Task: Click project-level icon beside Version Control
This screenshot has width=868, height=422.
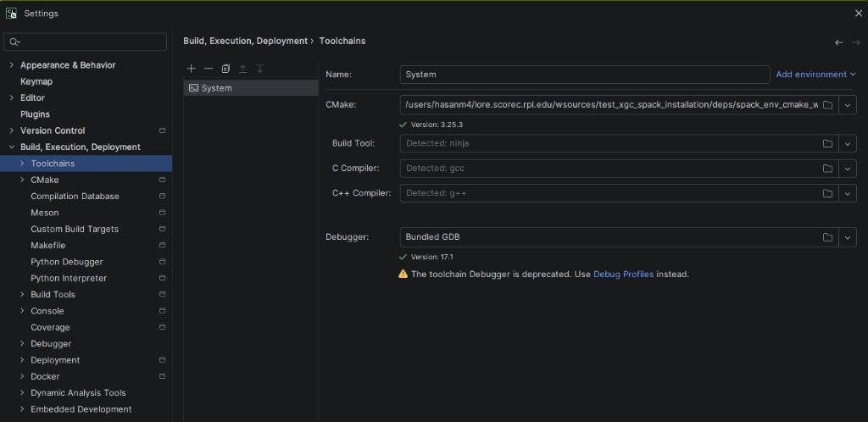Action: point(162,130)
